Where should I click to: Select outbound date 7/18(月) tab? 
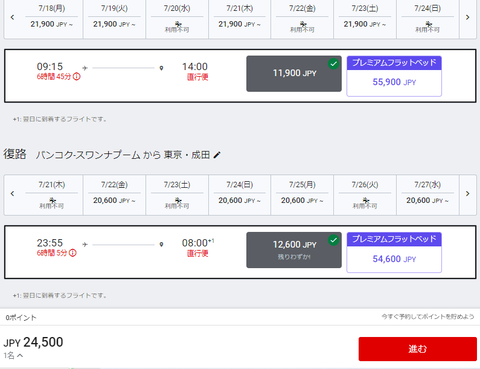pyautogui.click(x=51, y=18)
